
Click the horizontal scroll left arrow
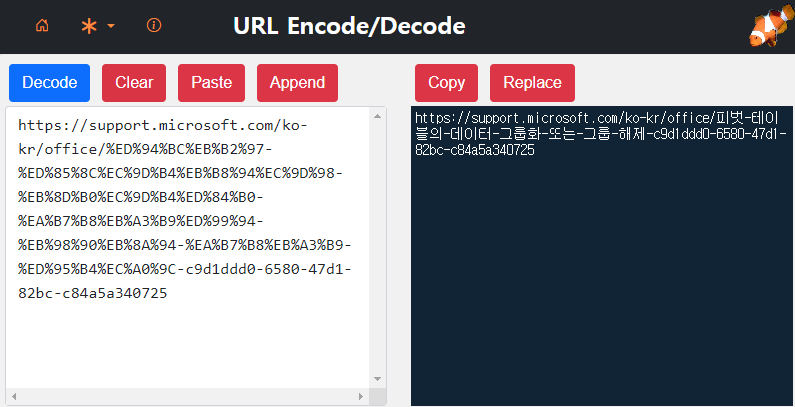tap(14, 396)
